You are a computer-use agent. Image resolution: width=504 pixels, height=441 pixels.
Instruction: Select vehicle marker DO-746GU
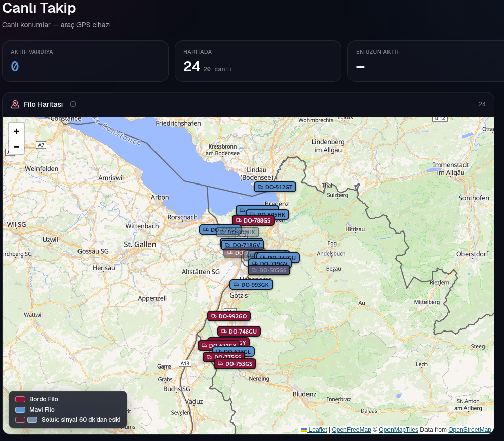pos(239,332)
